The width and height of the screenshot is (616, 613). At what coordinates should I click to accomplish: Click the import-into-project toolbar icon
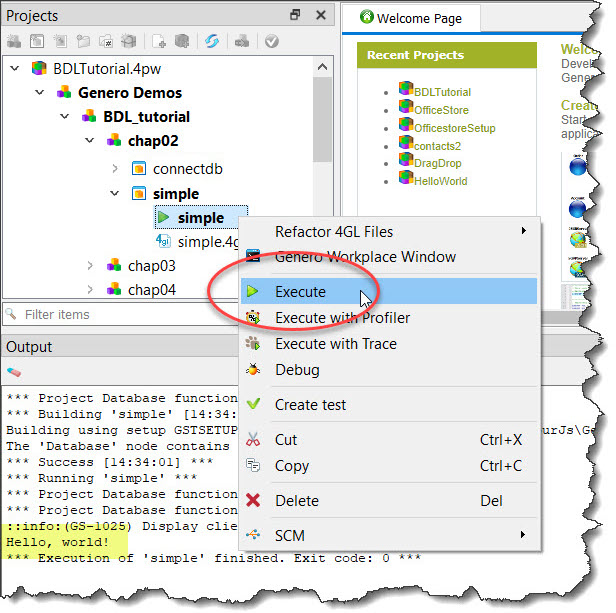pyautogui.click(x=242, y=41)
